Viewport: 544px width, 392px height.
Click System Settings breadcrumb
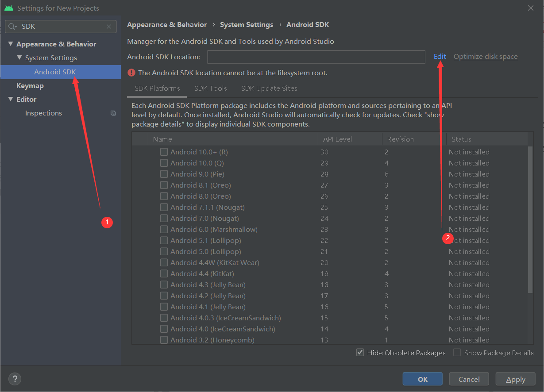click(x=247, y=25)
